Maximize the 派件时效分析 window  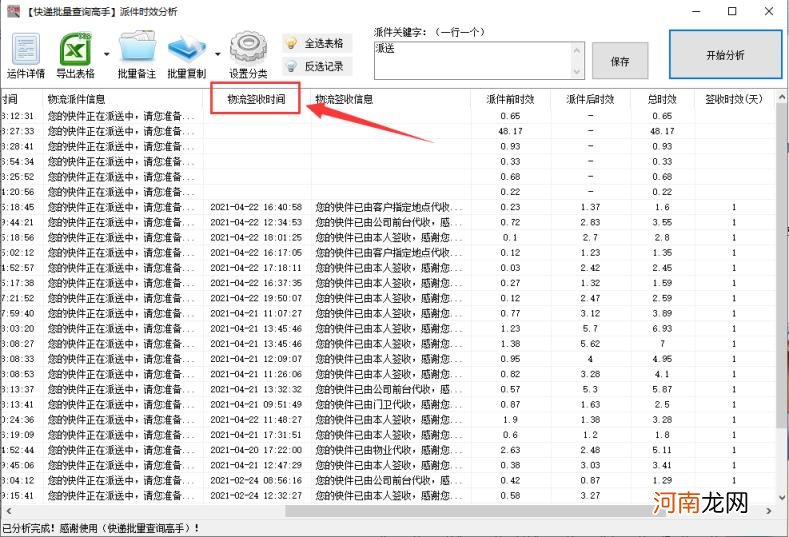coord(732,11)
